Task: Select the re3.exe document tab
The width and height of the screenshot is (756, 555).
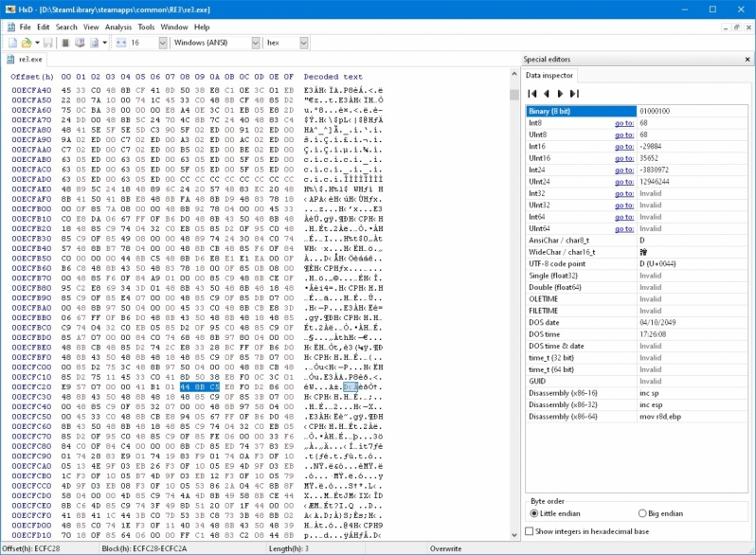Action: [25, 60]
